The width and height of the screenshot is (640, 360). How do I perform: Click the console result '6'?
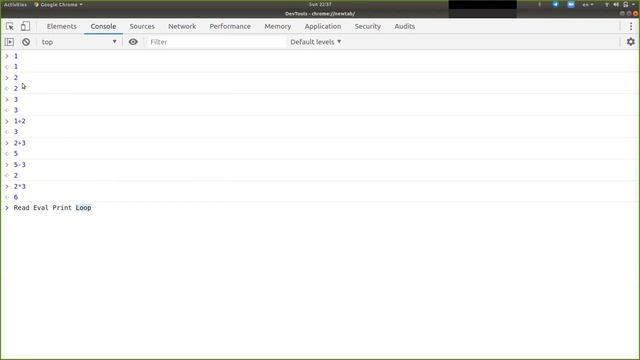pyautogui.click(x=16, y=197)
